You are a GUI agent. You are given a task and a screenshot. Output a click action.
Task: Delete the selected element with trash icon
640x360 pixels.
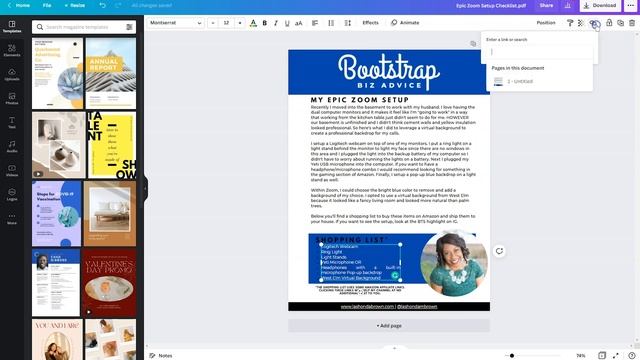point(632,23)
